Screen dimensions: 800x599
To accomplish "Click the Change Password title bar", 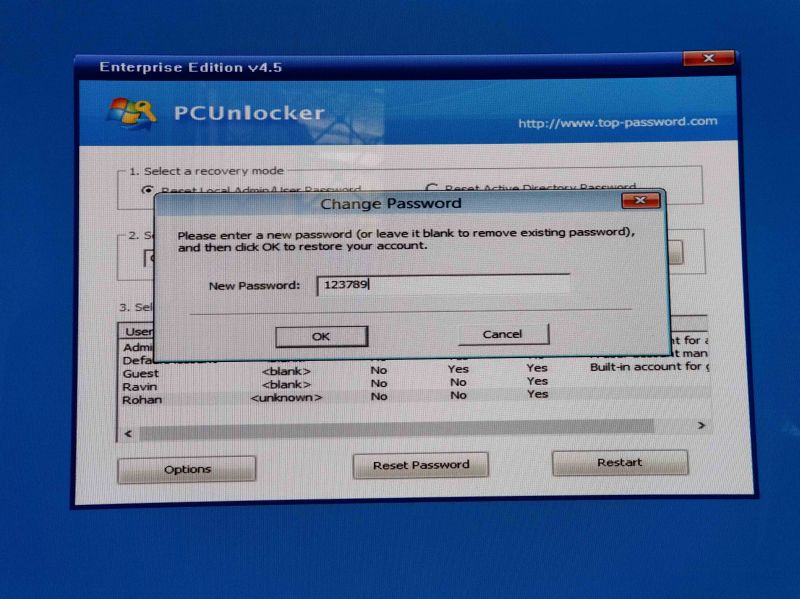I will pos(391,204).
